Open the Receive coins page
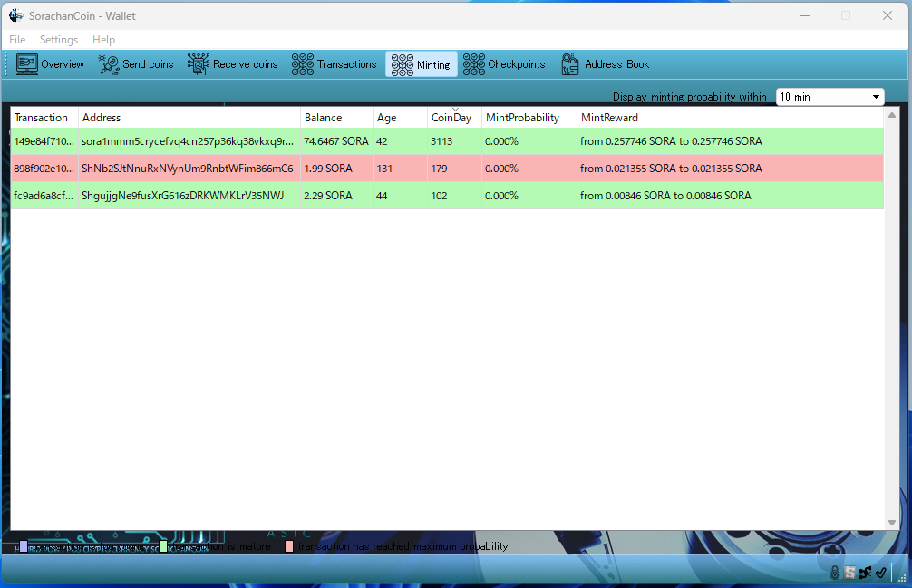Image resolution: width=912 pixels, height=588 pixels. [233, 64]
